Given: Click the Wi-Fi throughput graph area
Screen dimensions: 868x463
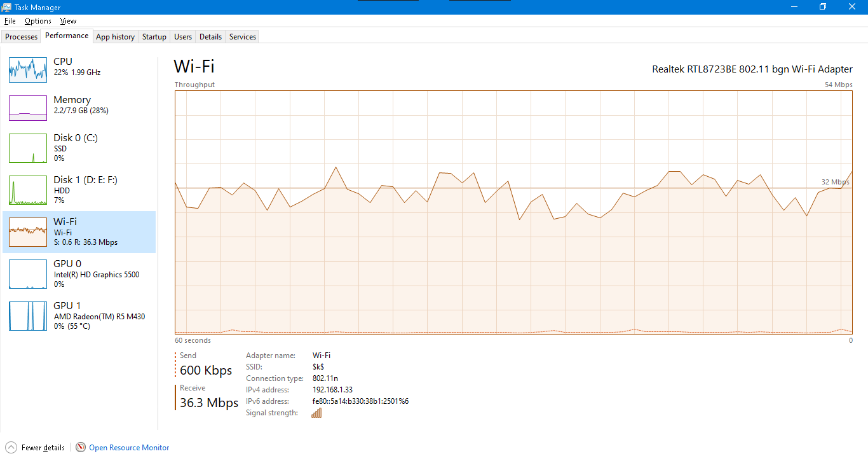Looking at the screenshot, I should point(513,212).
